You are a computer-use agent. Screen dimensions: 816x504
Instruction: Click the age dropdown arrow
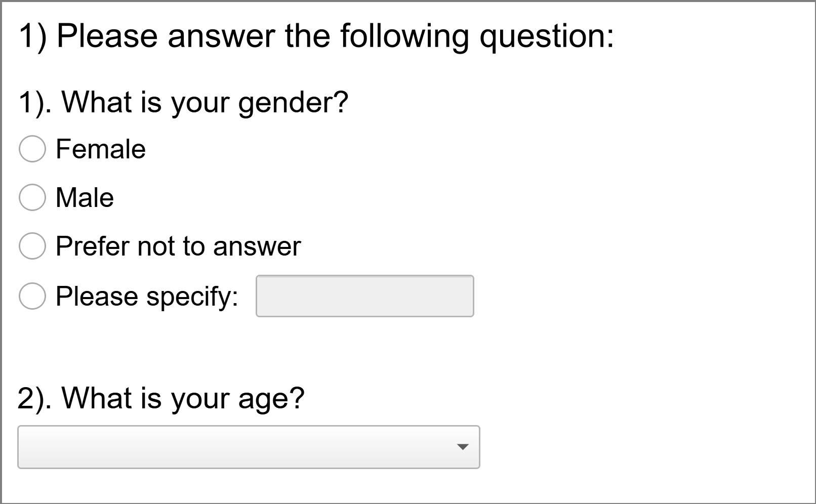tap(462, 447)
